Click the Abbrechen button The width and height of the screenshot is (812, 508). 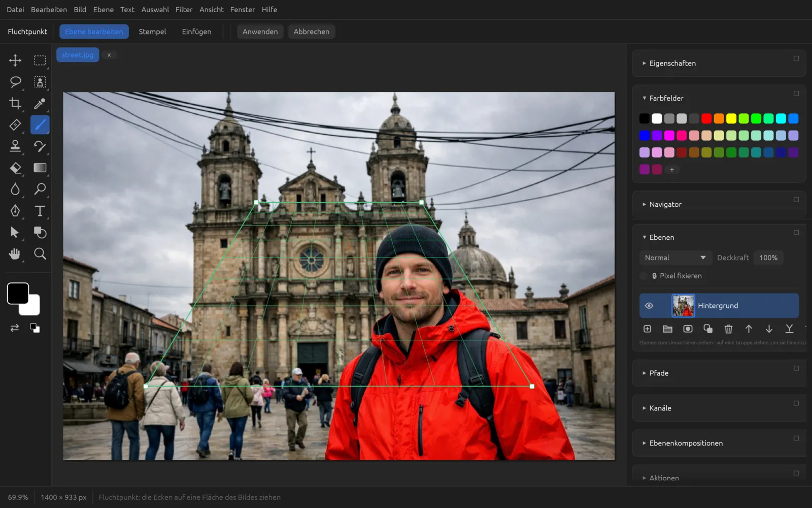pyautogui.click(x=311, y=31)
